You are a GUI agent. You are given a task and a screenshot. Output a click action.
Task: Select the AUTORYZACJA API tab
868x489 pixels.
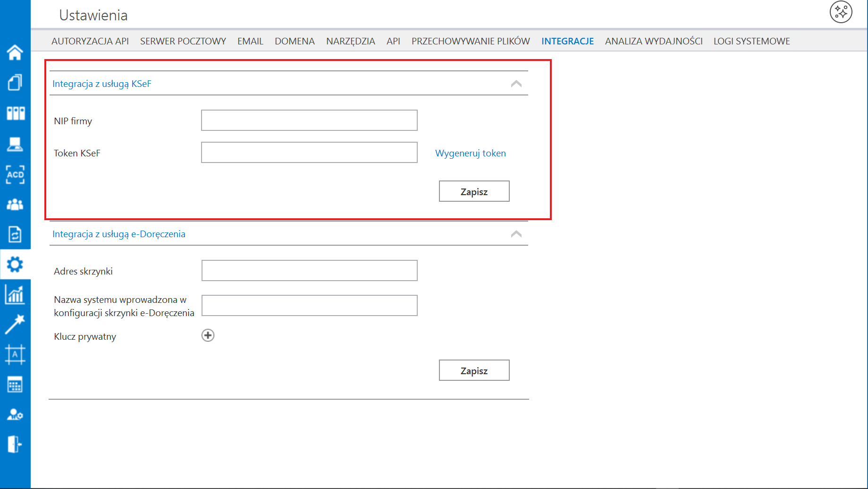click(x=90, y=41)
